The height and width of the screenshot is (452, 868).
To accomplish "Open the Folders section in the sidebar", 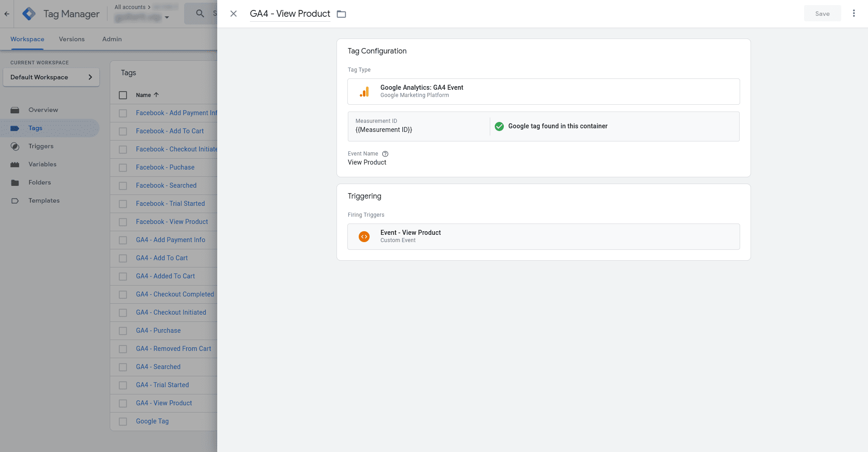I will pos(39,182).
